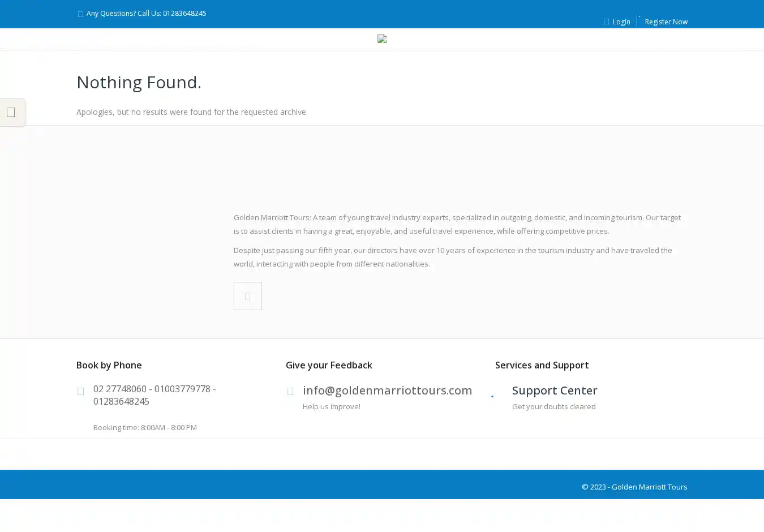Click the booking phone numbers text
The width and height of the screenshot is (764, 532).
pos(154,395)
